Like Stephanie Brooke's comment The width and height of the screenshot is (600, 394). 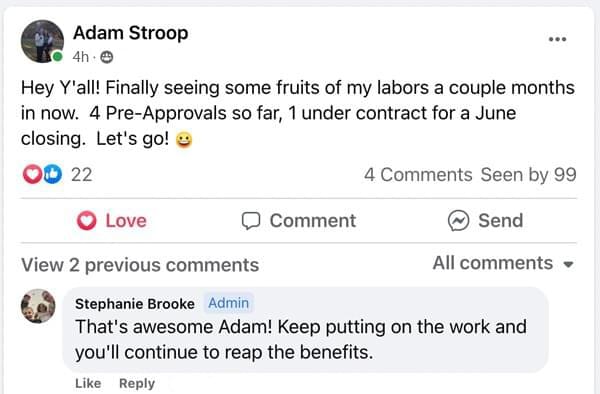point(88,383)
